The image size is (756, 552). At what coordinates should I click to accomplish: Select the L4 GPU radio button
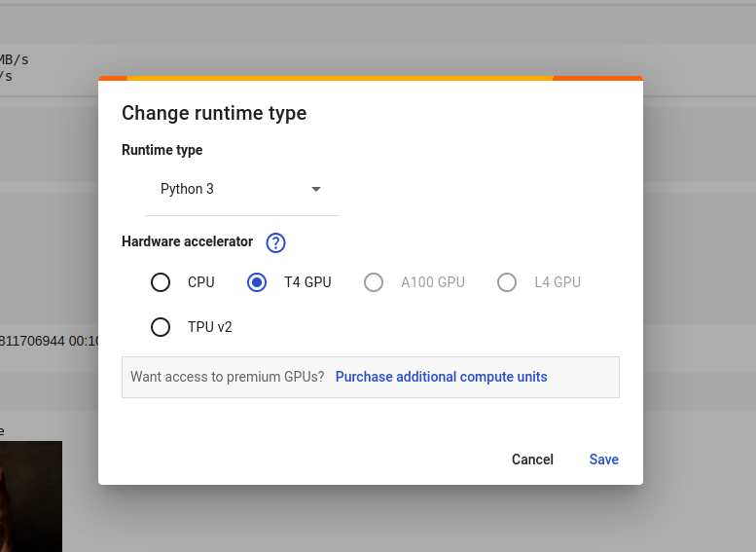click(507, 282)
